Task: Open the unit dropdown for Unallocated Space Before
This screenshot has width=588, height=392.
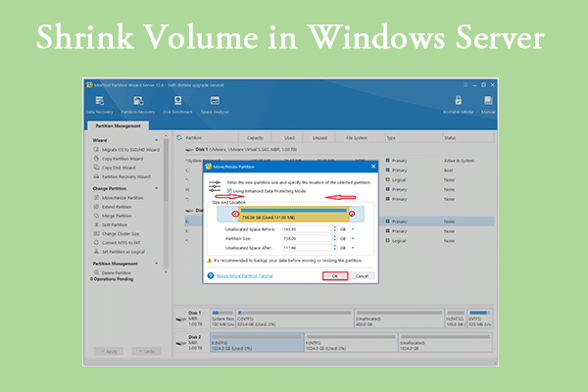Action: [353, 229]
